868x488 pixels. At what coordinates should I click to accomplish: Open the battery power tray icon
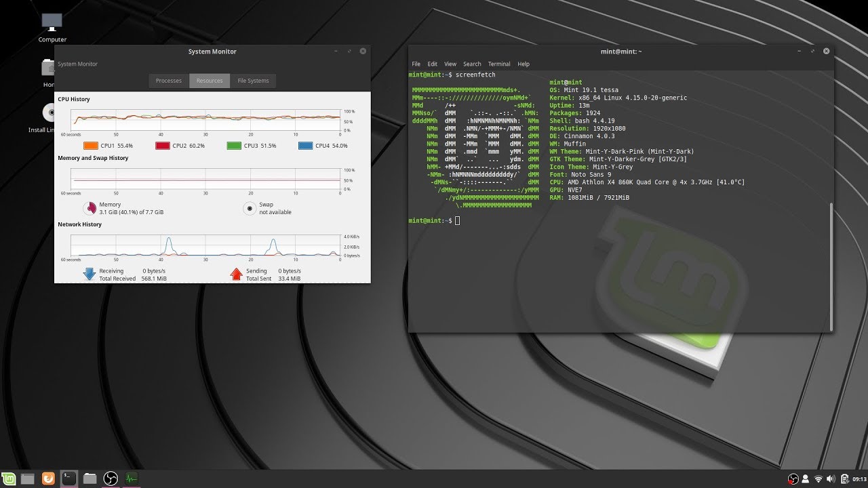844,479
